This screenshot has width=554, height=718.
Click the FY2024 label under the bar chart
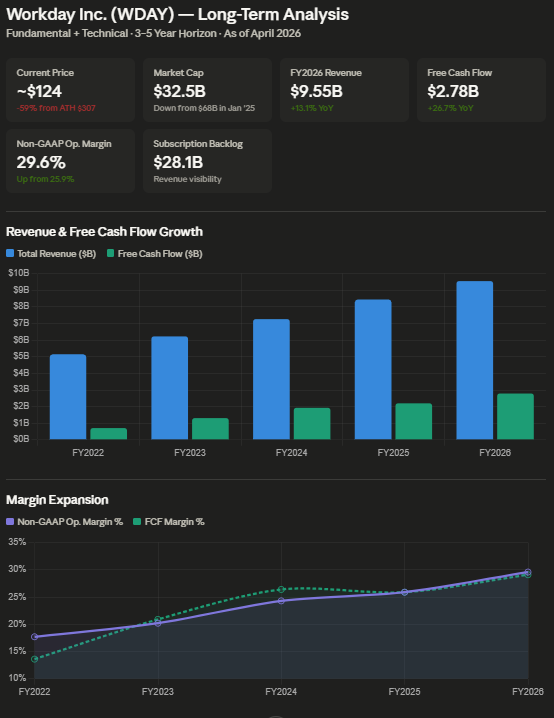click(x=291, y=452)
